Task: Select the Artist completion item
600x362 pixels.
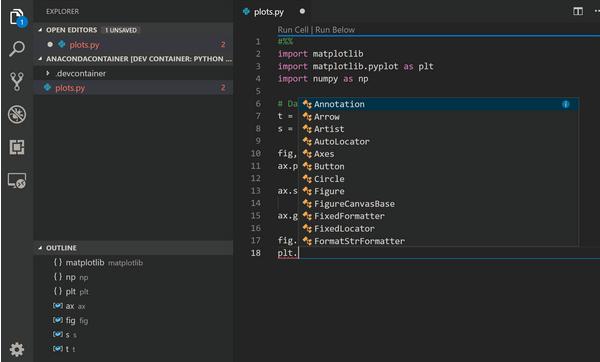Action: (x=439, y=129)
